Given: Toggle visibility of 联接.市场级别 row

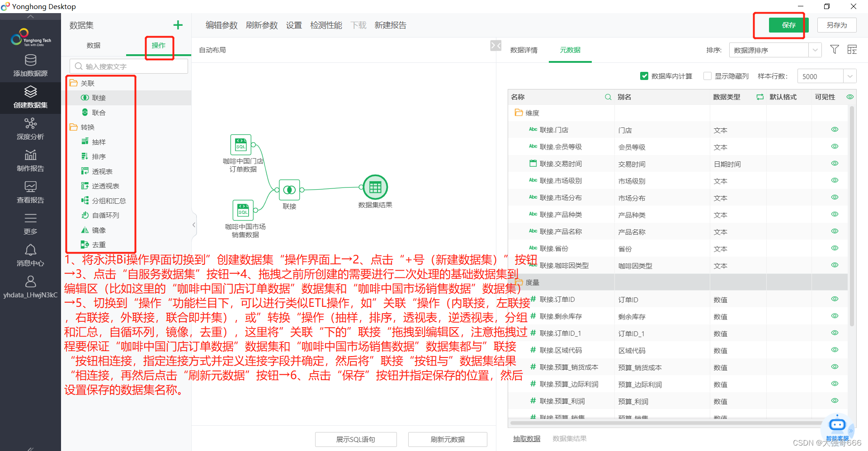Looking at the screenshot, I should [x=835, y=180].
